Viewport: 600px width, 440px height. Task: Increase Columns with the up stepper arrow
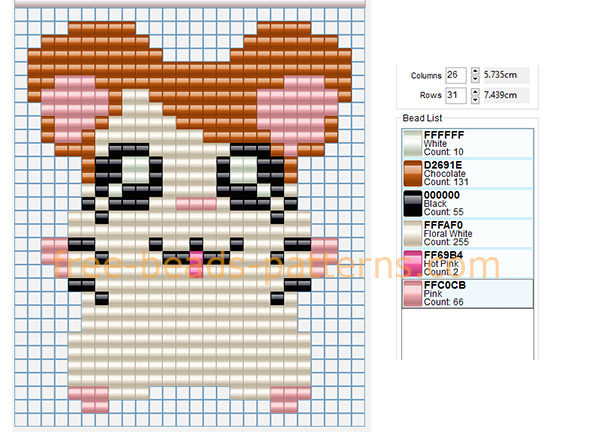coord(475,71)
